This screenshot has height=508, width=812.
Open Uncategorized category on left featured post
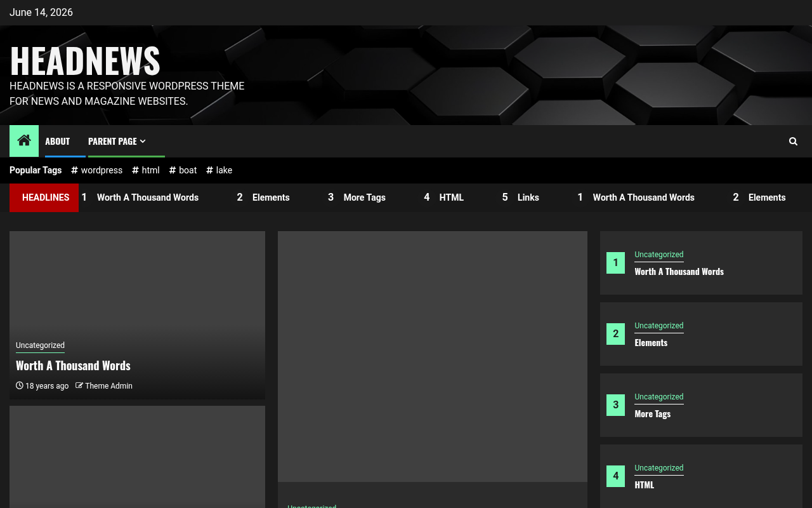point(40,345)
